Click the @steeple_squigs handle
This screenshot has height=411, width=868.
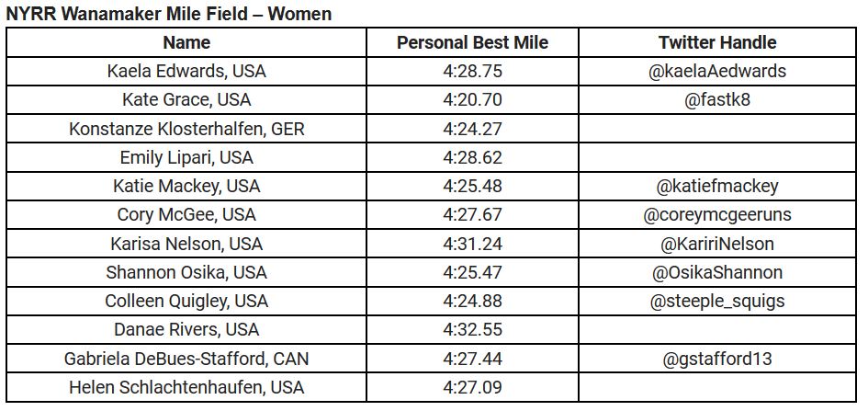[717, 302]
